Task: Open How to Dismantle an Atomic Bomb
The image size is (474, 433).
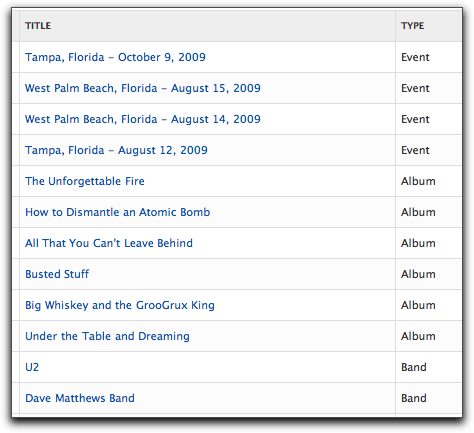Action: pyautogui.click(x=118, y=212)
